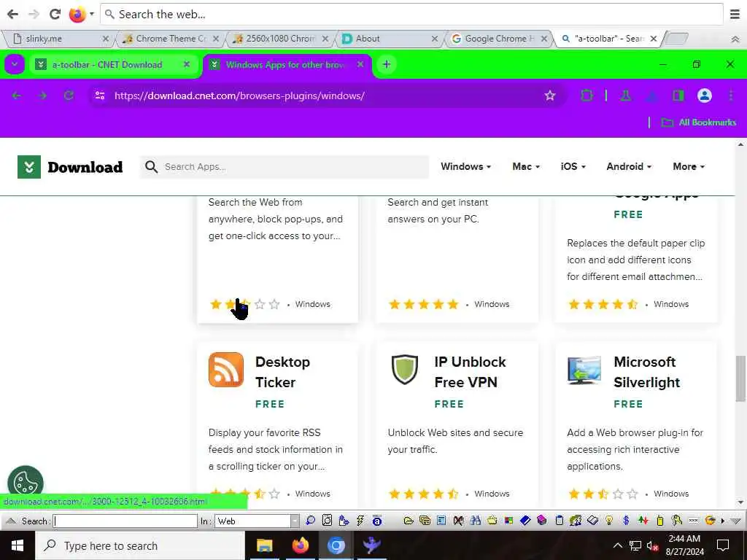Image resolution: width=747 pixels, height=560 pixels.
Task: Click the bird app icon on the taskbar
Action: pyautogui.click(x=371, y=545)
